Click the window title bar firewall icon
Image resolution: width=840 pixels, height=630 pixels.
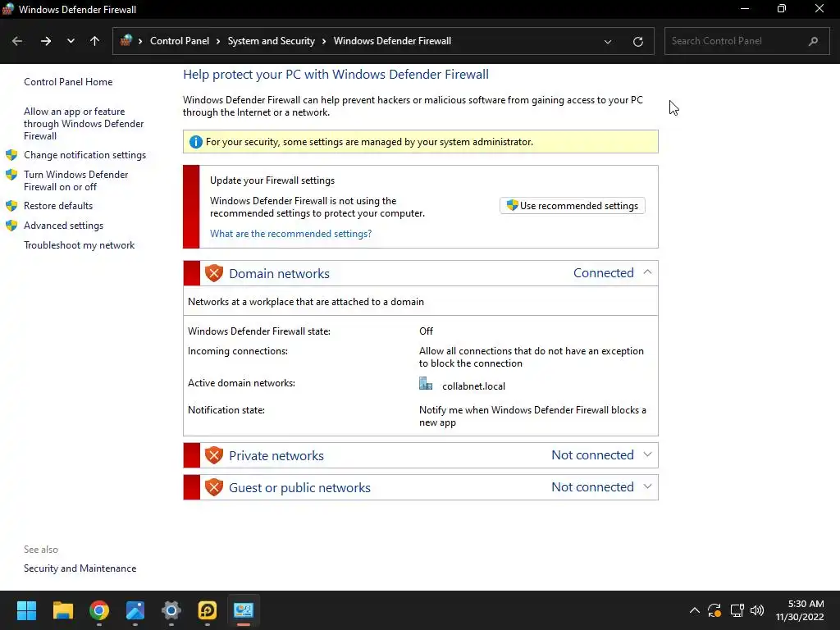[x=7, y=9]
